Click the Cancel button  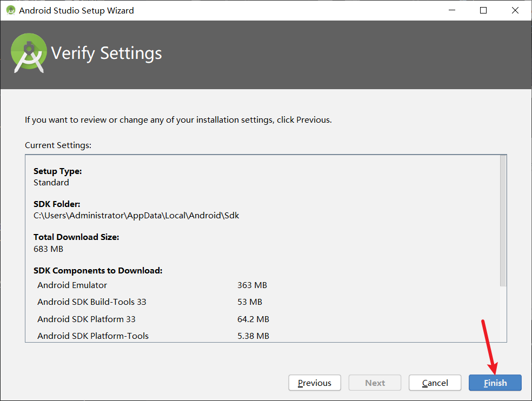click(435, 383)
